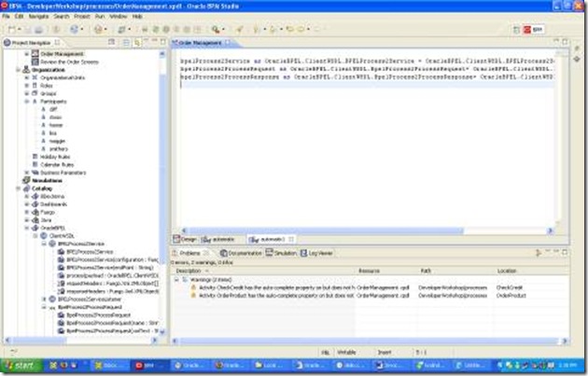Open dropdown next to the search icon
This screenshot has width=588, height=376.
pos(223,29)
